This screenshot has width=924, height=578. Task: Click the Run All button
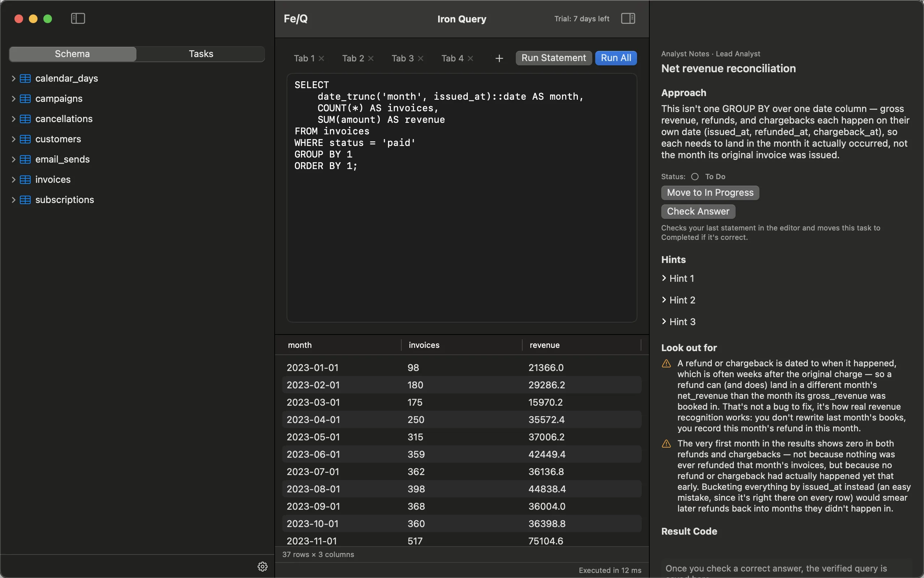point(616,58)
